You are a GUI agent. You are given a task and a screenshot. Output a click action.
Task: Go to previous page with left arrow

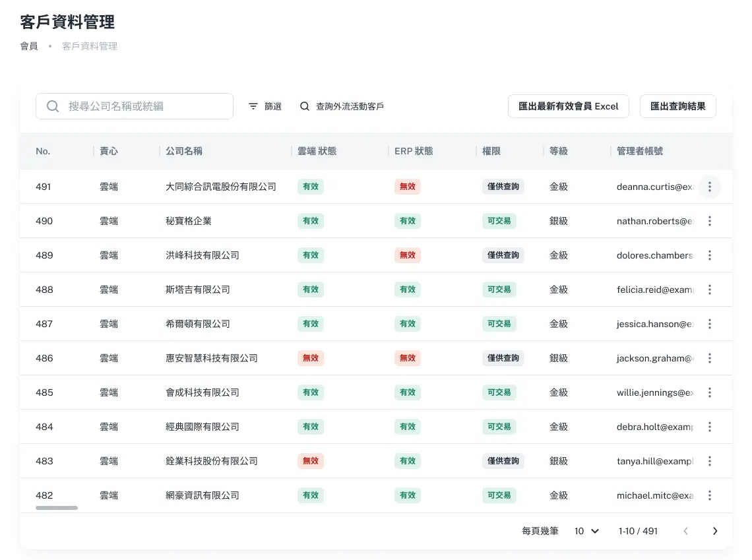tap(686, 531)
